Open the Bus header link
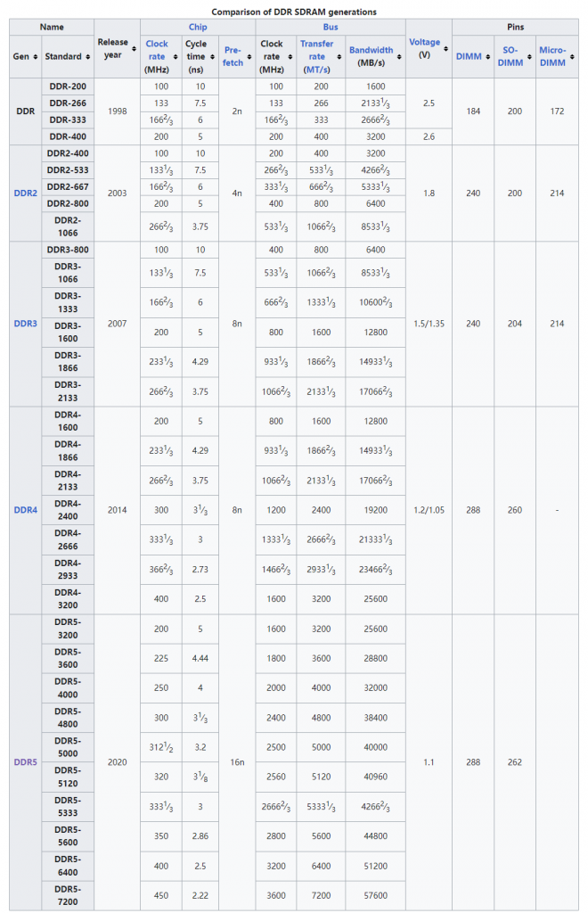Image resolution: width=588 pixels, height=913 pixels. [330, 28]
